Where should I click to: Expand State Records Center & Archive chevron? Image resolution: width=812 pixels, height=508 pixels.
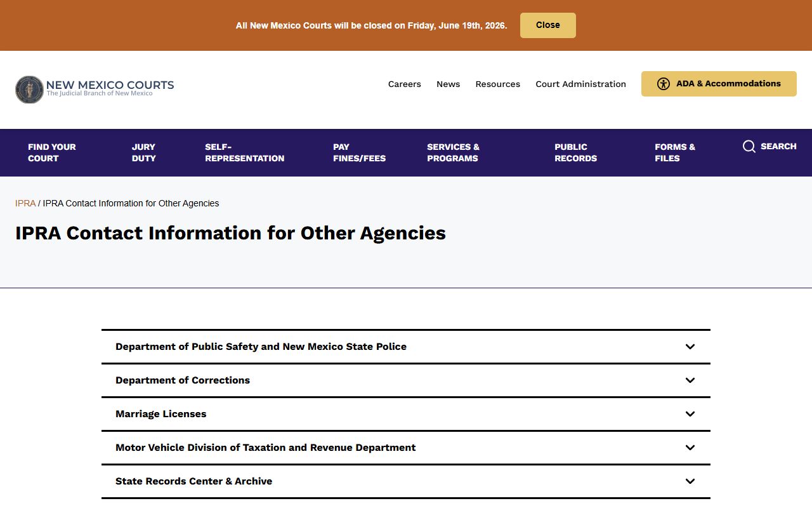click(690, 481)
